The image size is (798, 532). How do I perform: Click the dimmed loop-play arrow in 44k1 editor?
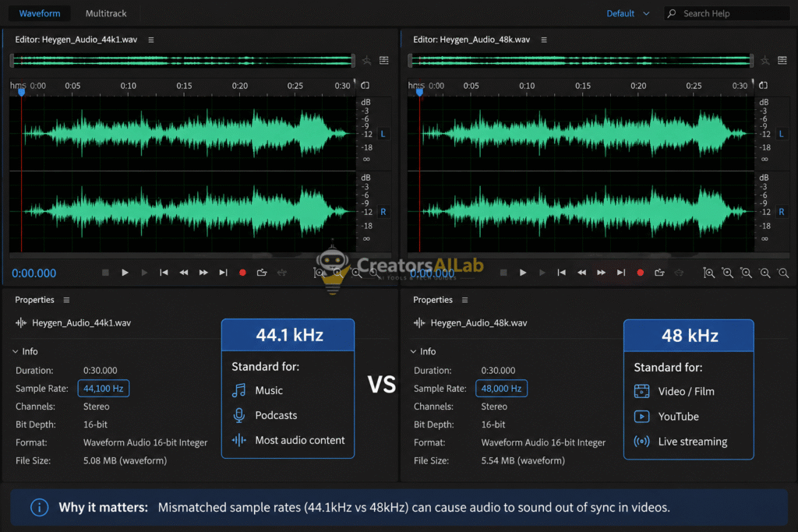tap(144, 273)
